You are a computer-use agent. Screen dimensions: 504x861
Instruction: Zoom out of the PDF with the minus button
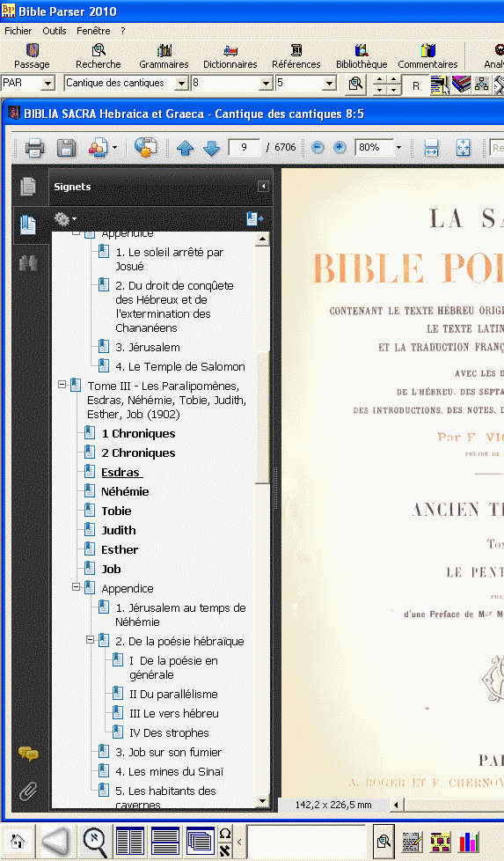tap(318, 147)
